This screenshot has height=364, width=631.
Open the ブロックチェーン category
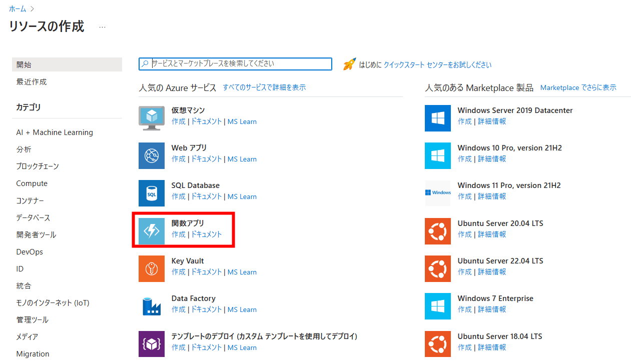point(38,166)
